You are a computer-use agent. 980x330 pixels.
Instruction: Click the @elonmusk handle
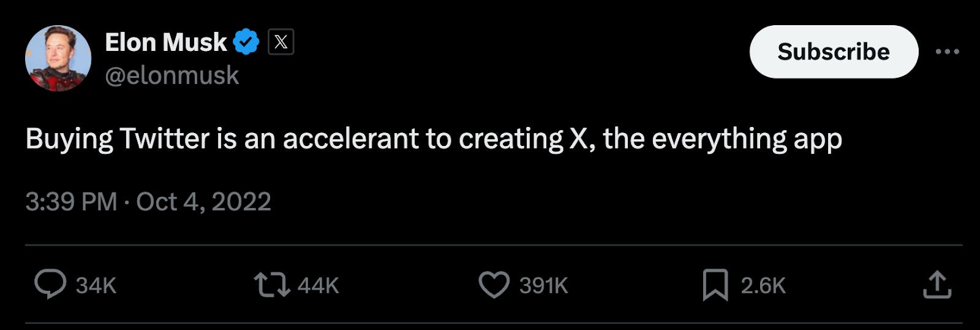click(172, 75)
